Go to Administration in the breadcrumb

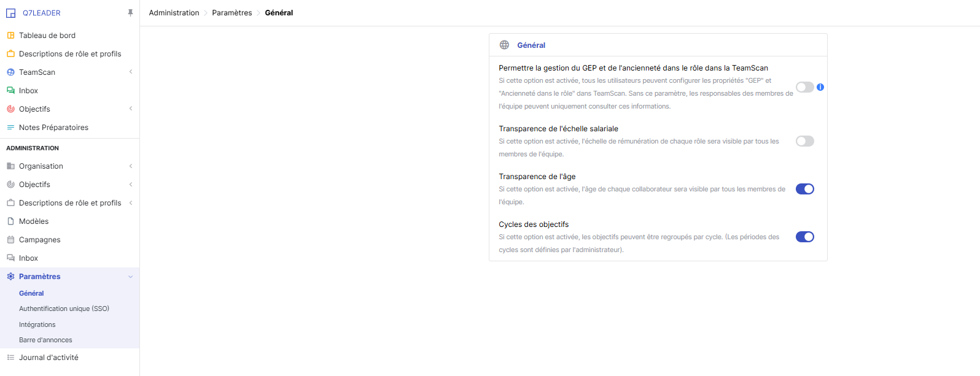click(174, 13)
